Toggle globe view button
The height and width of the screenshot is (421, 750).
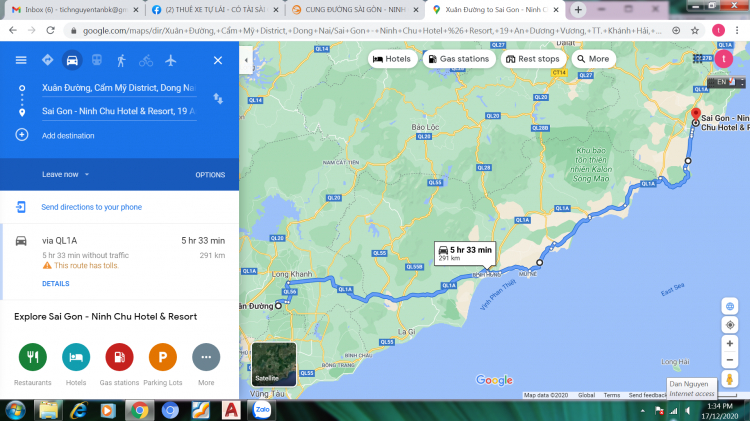click(730, 306)
